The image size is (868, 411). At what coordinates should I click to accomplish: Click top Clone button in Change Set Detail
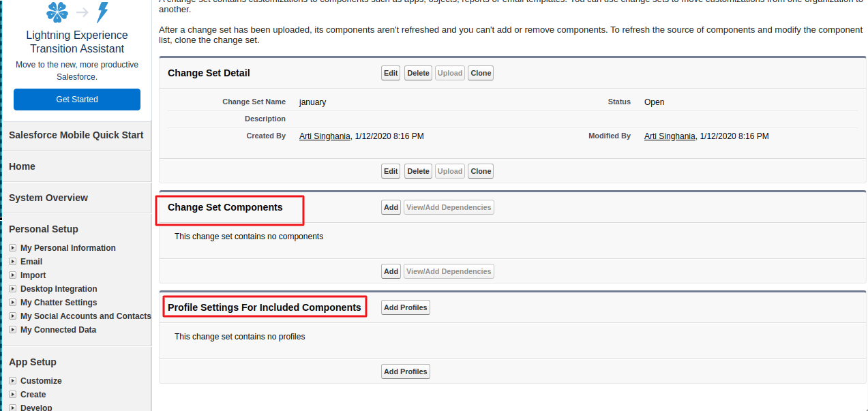(481, 73)
